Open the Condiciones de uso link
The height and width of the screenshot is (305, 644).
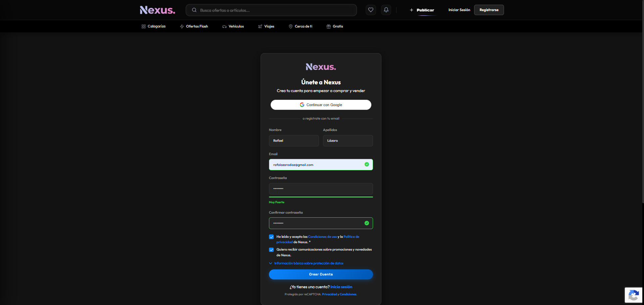[322, 237]
